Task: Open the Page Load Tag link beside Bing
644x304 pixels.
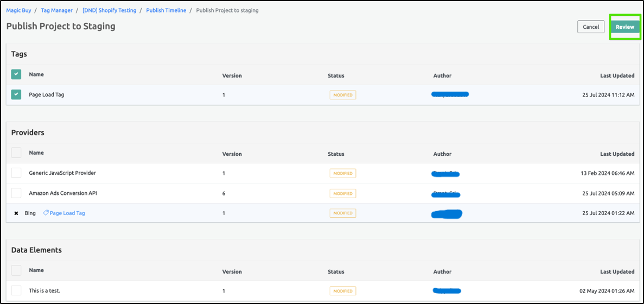Action: [67, 213]
